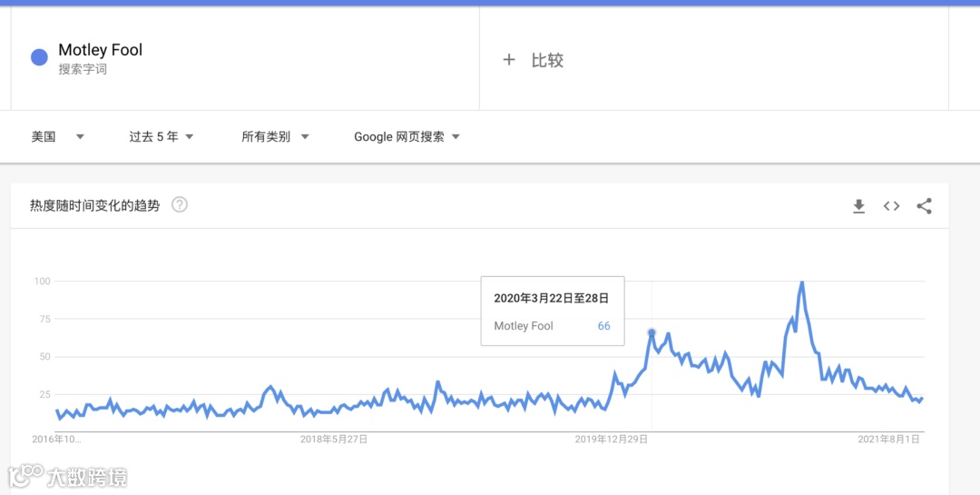Click the y-axis label 75
Screen dimensions: 980x495
(44, 319)
